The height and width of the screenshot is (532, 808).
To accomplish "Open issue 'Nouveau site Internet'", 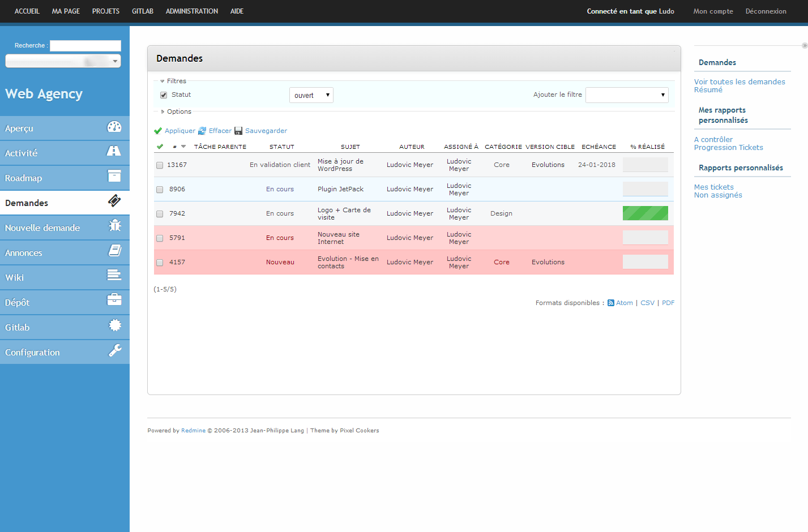I will coord(339,238).
